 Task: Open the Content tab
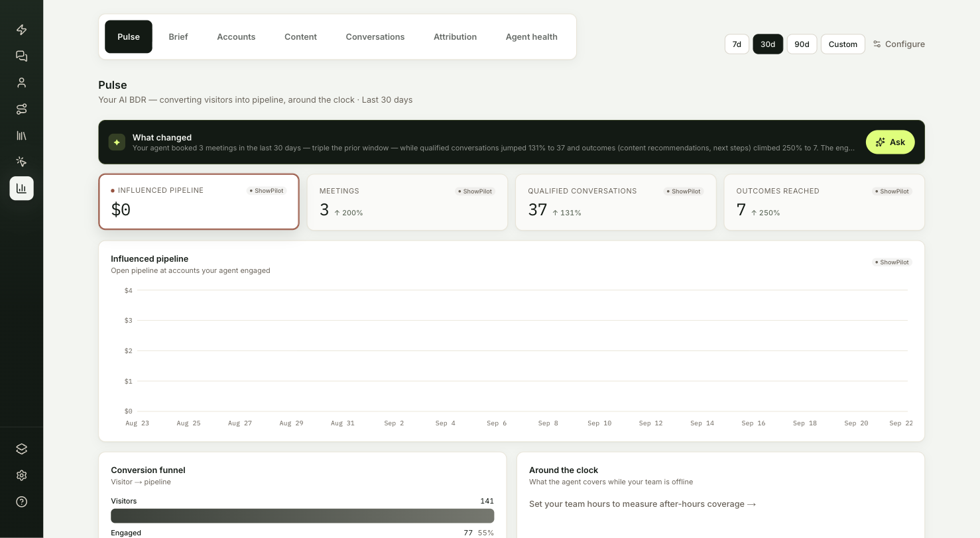[x=300, y=36]
